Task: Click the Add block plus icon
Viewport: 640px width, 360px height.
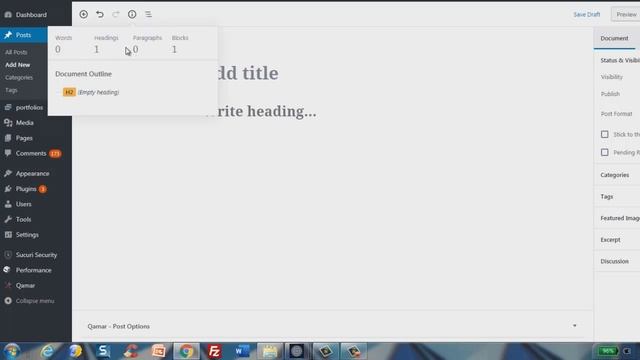Action: tap(83, 14)
